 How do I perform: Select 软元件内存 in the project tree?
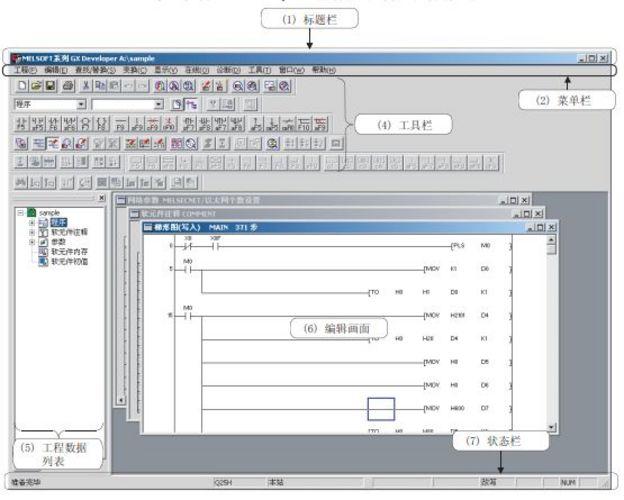click(69, 252)
